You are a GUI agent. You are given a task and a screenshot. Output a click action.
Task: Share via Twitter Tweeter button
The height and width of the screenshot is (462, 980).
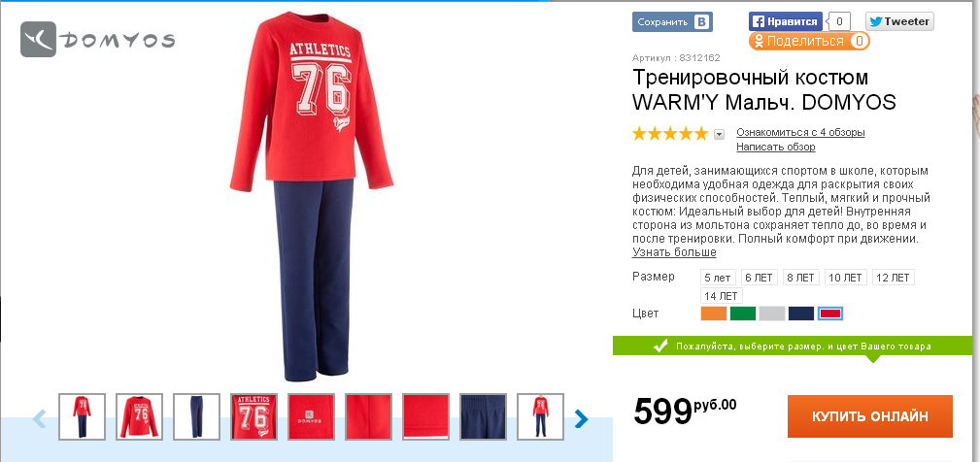tap(899, 21)
